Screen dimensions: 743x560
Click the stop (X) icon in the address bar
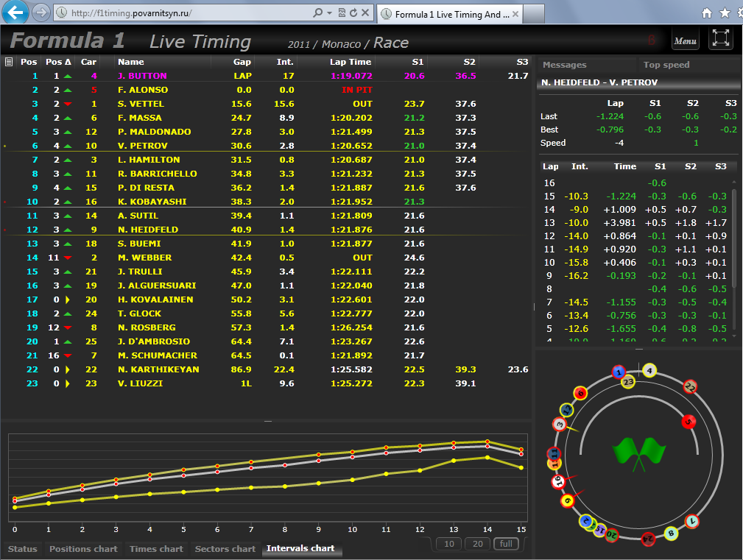[x=365, y=13]
